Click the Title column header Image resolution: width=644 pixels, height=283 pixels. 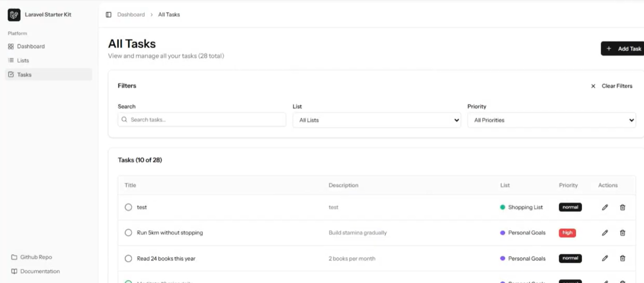pyautogui.click(x=130, y=185)
